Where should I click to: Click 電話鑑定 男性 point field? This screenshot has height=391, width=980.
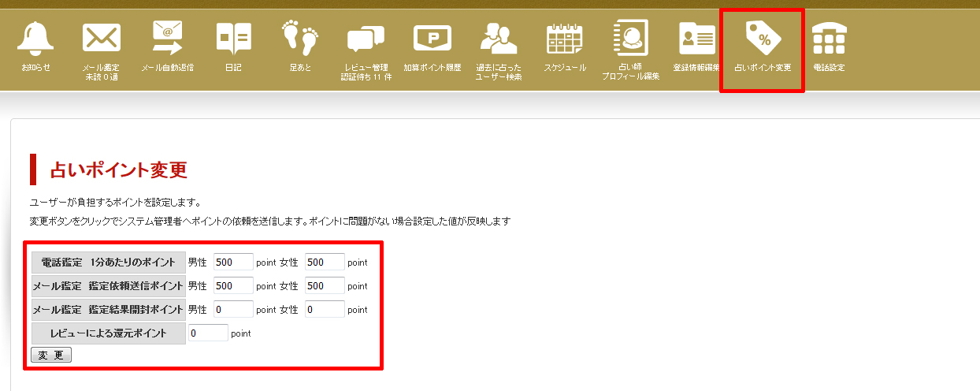233,262
